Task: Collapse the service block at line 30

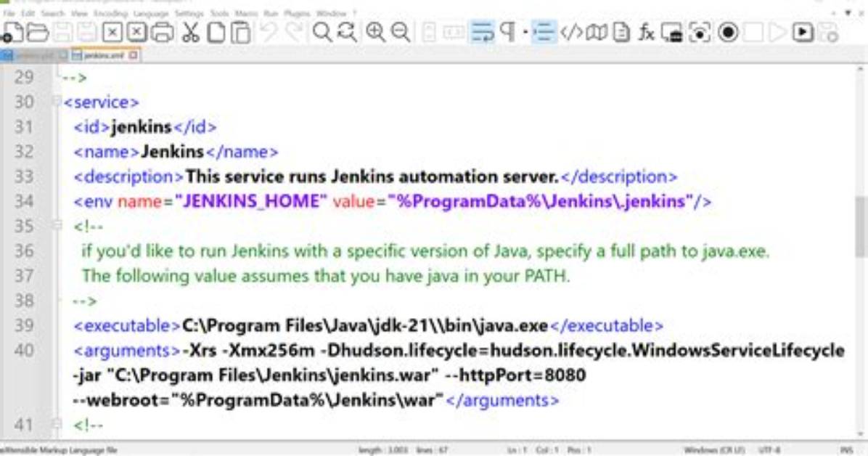Action: click(57, 102)
